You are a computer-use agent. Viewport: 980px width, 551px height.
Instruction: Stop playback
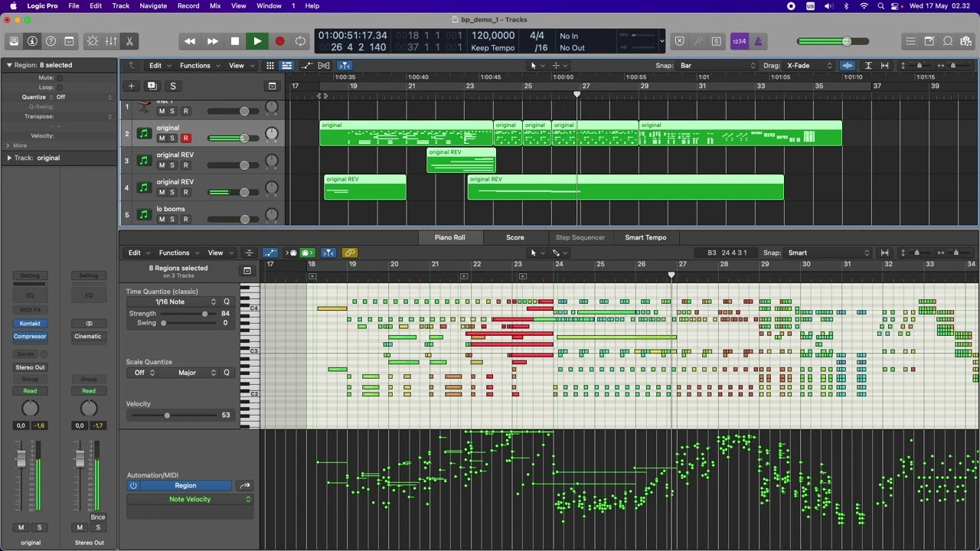pos(235,41)
